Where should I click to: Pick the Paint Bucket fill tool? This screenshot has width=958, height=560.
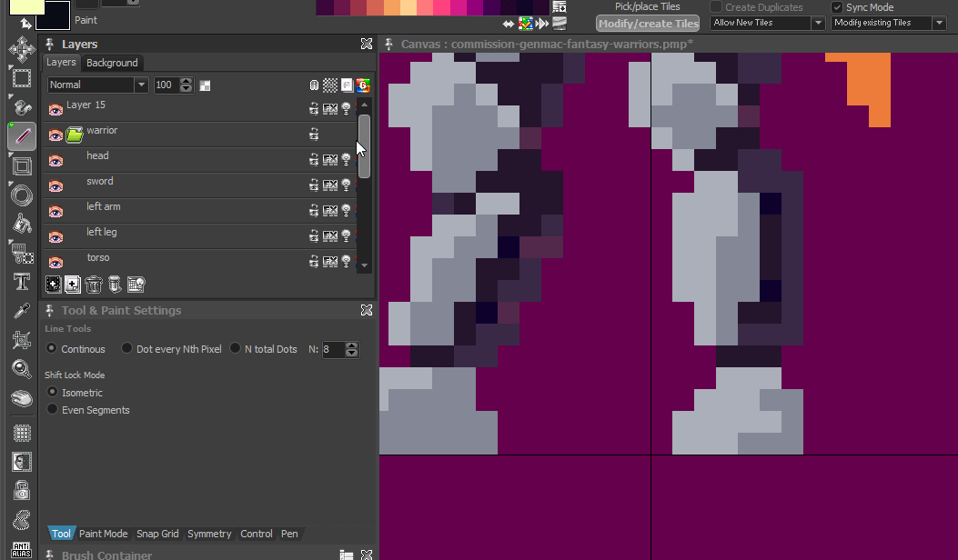22,224
